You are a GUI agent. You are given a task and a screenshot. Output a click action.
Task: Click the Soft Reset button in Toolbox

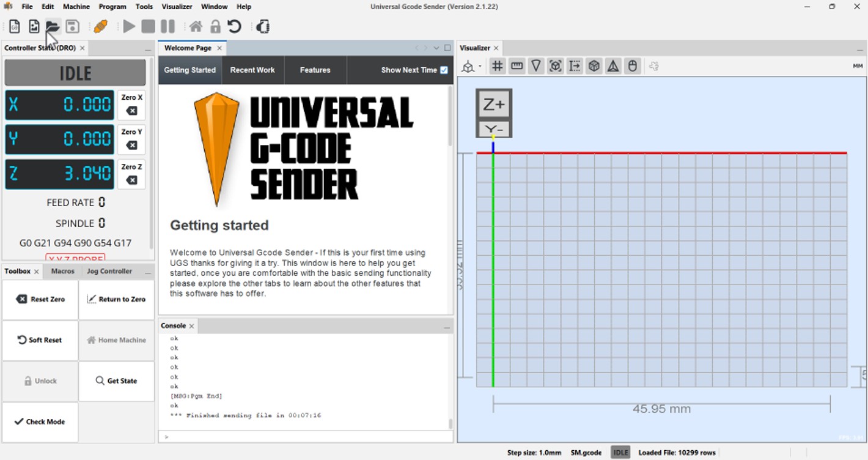click(40, 340)
